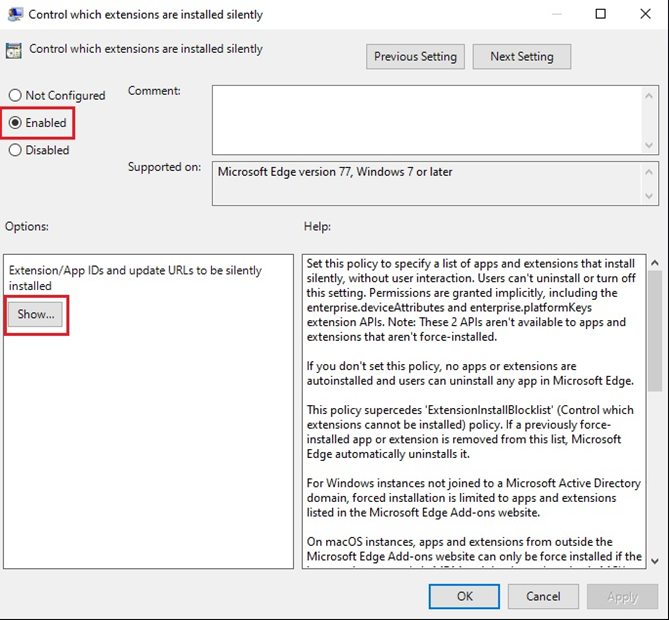Click the 'Comment:' label
The image size is (669, 620).
(154, 91)
